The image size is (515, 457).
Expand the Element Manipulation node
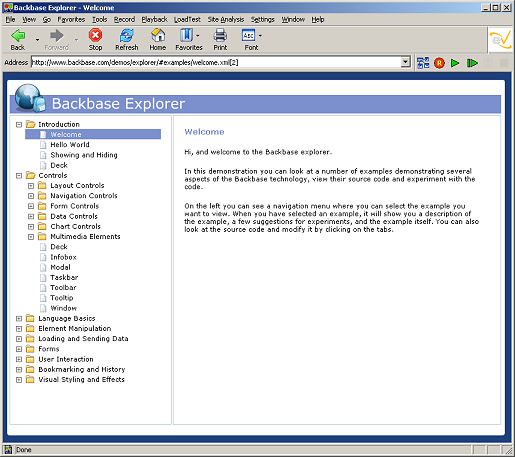click(19, 329)
